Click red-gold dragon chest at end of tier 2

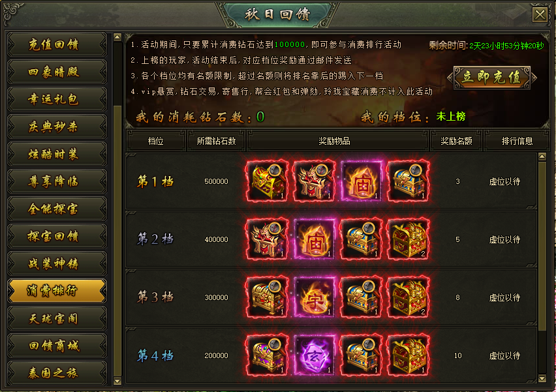408,239
